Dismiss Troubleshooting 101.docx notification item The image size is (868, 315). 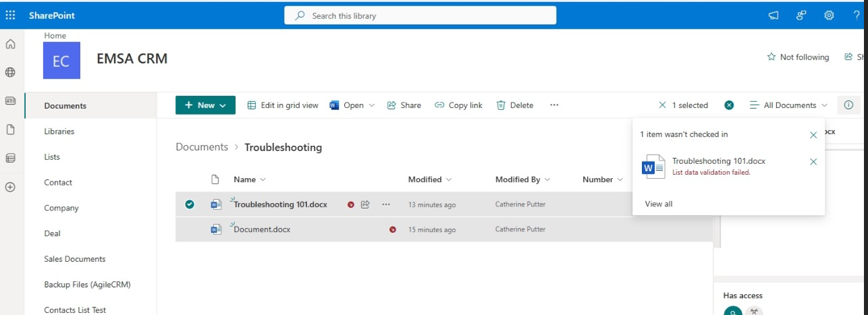[813, 162]
